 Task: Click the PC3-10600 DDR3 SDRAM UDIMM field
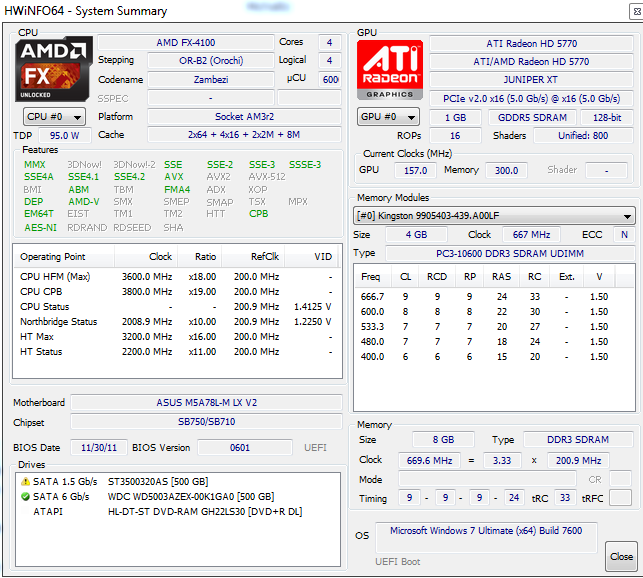point(510,254)
